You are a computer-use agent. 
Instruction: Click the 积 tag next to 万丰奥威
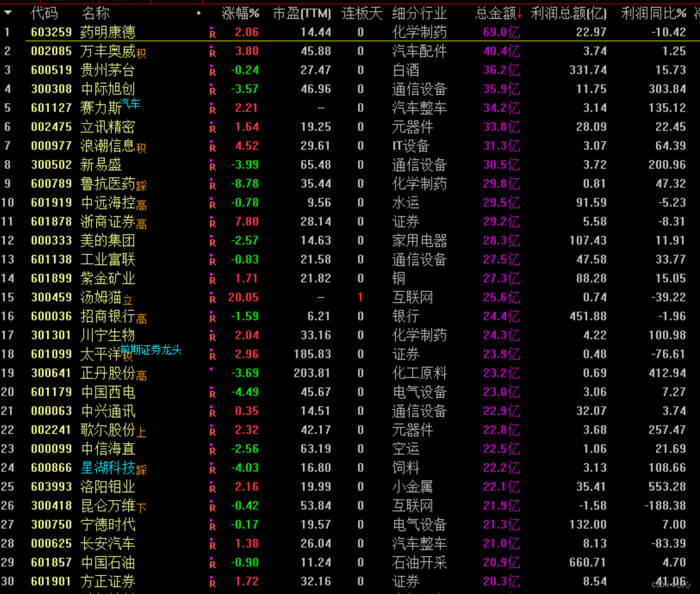click(141, 54)
